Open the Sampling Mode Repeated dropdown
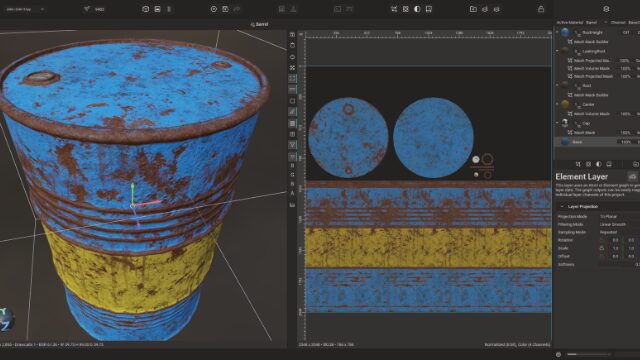The image size is (640, 360). pyautogui.click(x=619, y=232)
